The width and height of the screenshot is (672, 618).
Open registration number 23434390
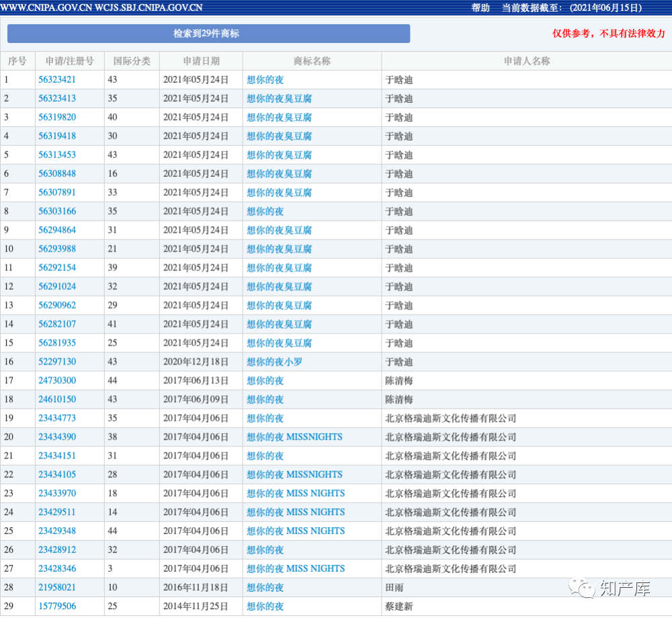57,437
